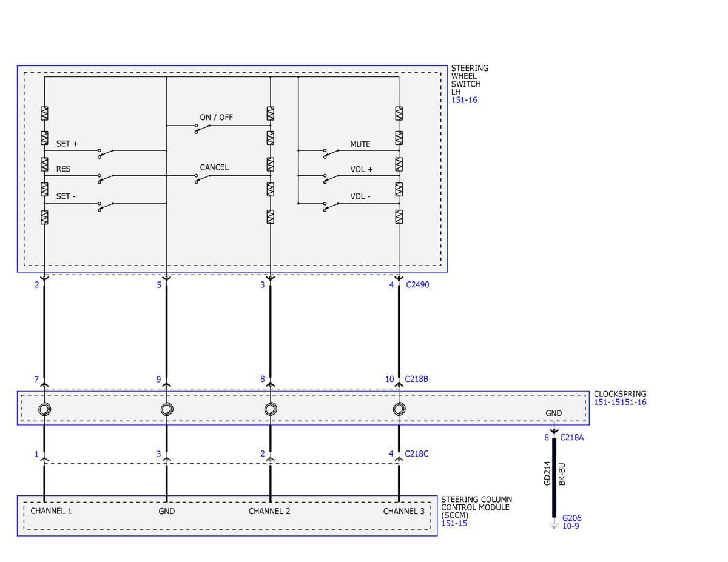Click the MUTE switch contact symbol
Viewport: 728px width, 562px height.
pos(331,153)
